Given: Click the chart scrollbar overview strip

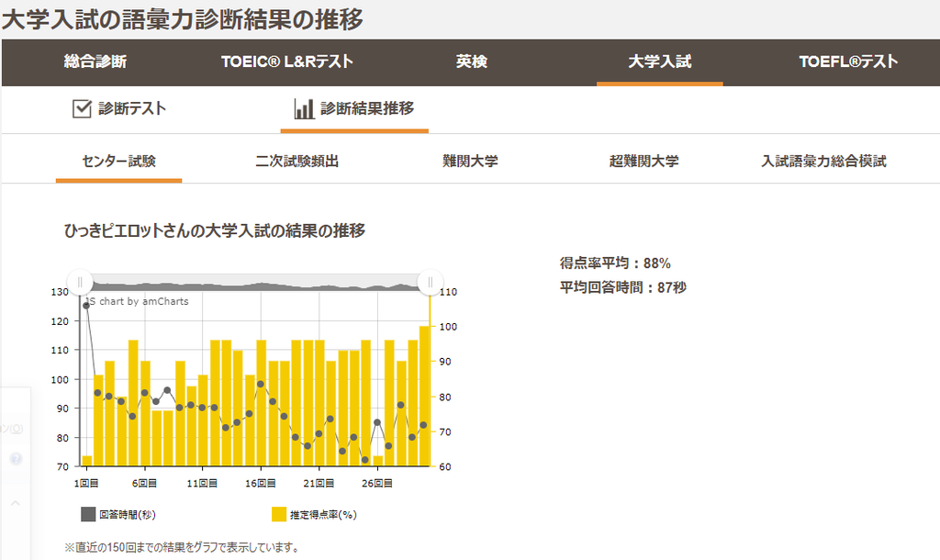Looking at the screenshot, I should pos(255,283).
